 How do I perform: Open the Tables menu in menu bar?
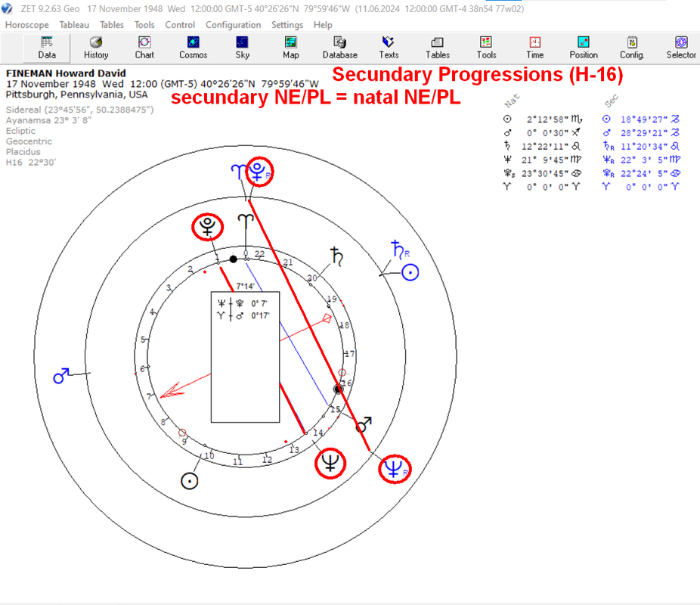(112, 25)
